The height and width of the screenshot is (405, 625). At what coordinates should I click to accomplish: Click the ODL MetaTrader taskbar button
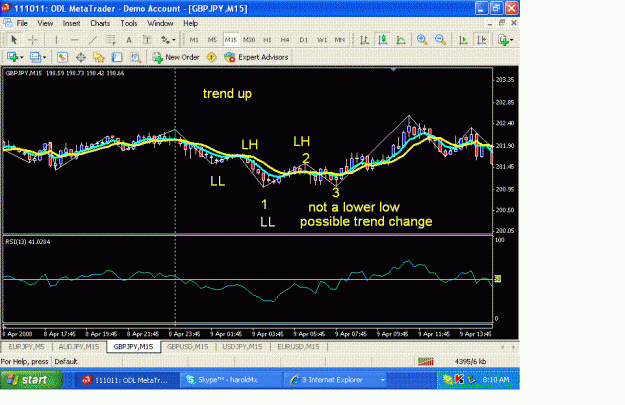click(127, 380)
